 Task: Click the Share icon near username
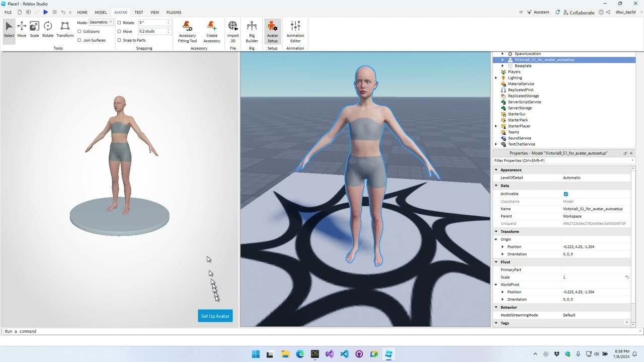pyautogui.click(x=608, y=12)
